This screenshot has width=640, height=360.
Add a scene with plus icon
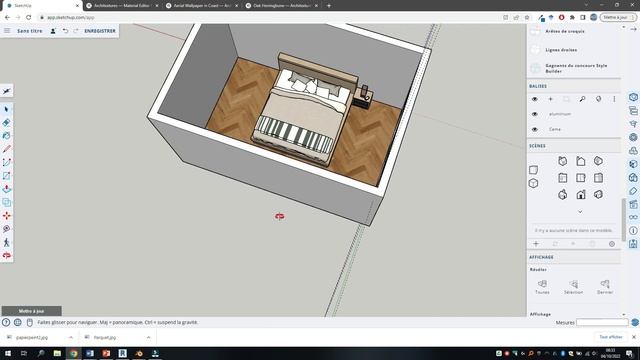[x=536, y=244]
